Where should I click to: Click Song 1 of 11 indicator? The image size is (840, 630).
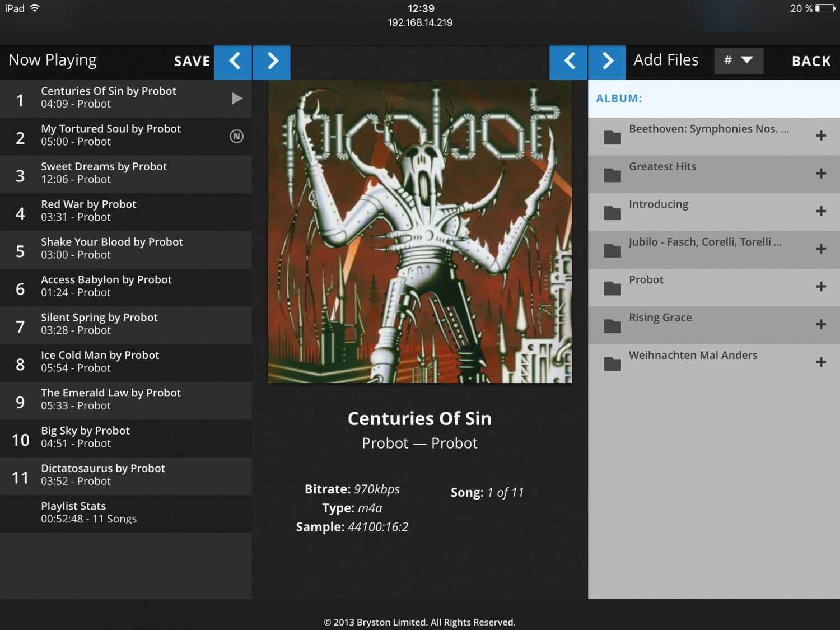click(x=487, y=492)
